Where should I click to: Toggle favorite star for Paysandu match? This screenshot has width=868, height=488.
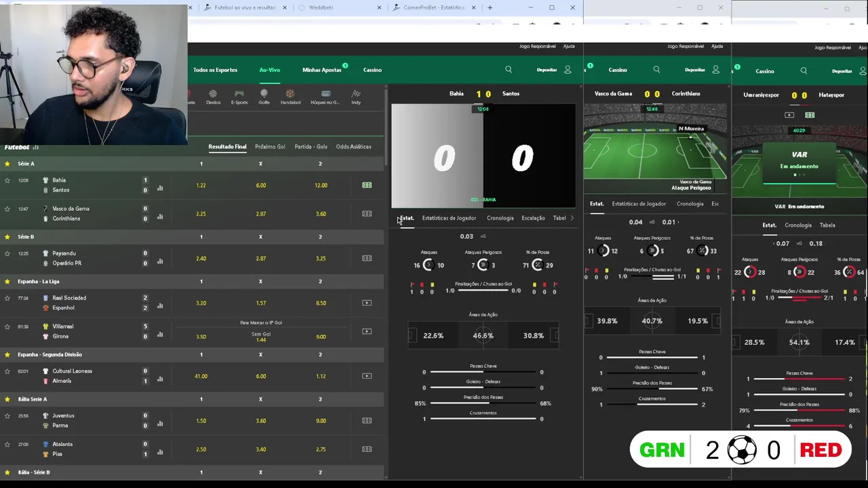[7, 253]
